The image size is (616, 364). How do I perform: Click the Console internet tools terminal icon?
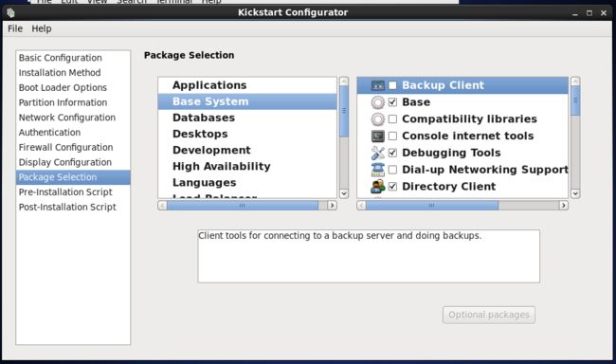(x=377, y=136)
